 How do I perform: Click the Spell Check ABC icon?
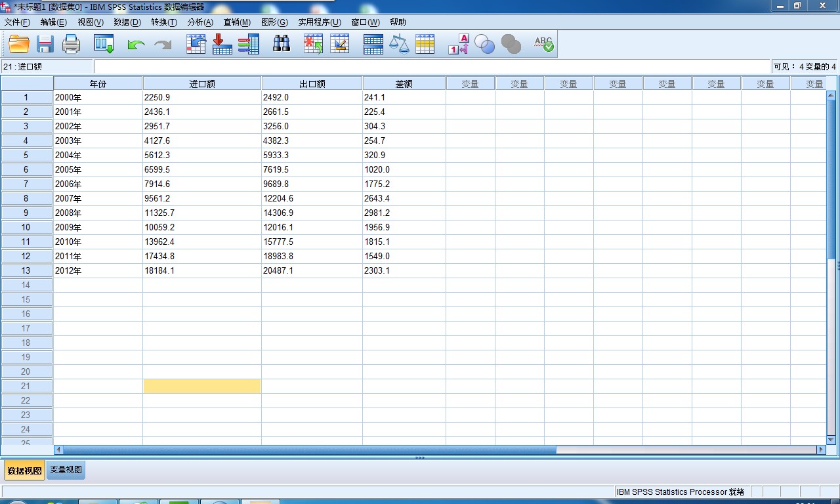click(x=543, y=44)
